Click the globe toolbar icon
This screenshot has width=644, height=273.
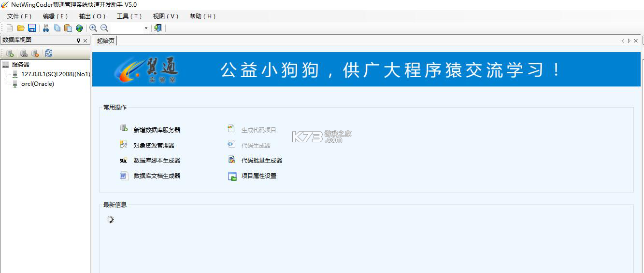click(x=79, y=28)
